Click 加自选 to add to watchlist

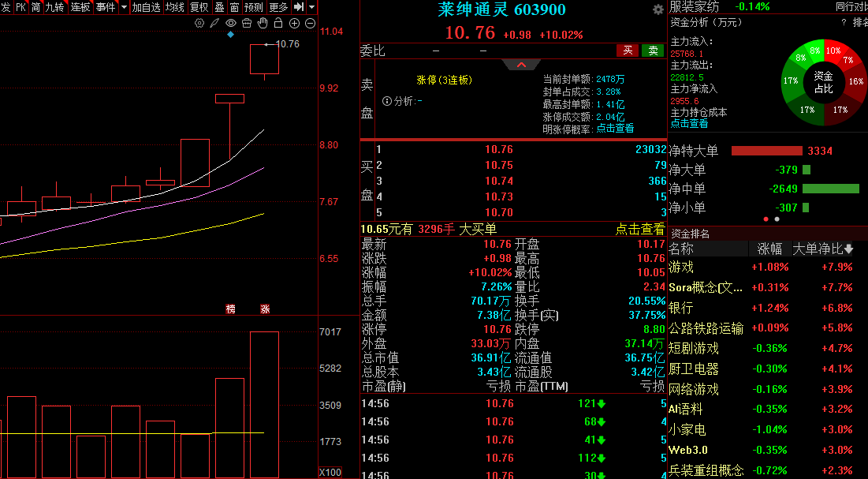[146, 7]
